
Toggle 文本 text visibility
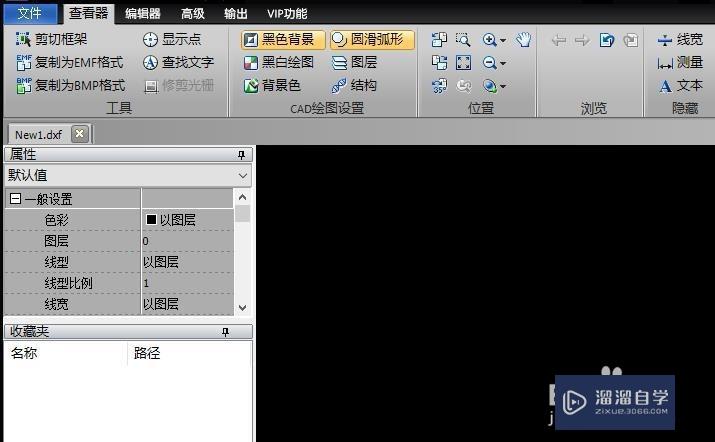pyautogui.click(x=680, y=85)
